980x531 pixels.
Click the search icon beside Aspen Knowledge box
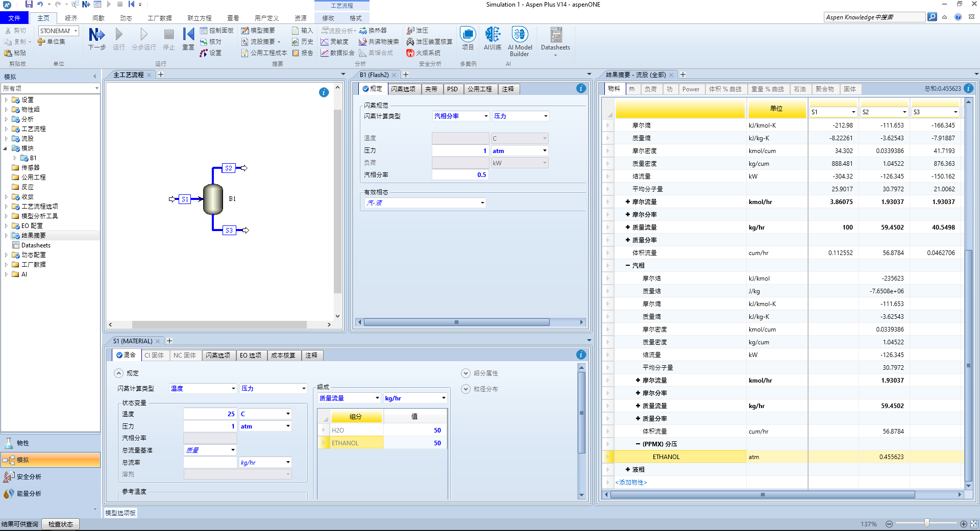[932, 17]
